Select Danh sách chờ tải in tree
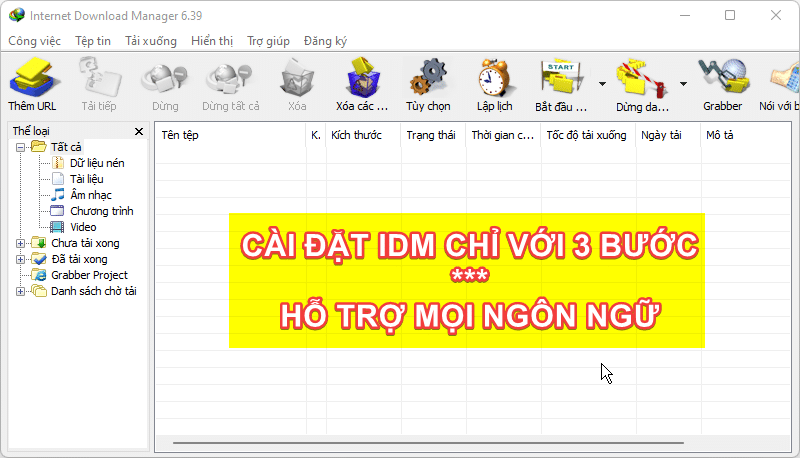This screenshot has height=458, width=800. click(94, 291)
